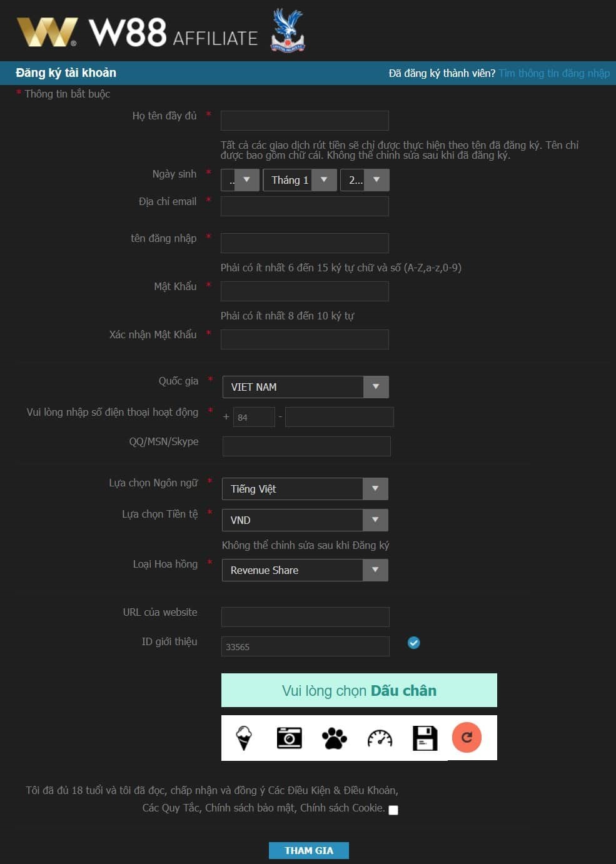Screen dimensions: 616x864
Task: Choose the paw print captcha icon
Action: (x=335, y=738)
